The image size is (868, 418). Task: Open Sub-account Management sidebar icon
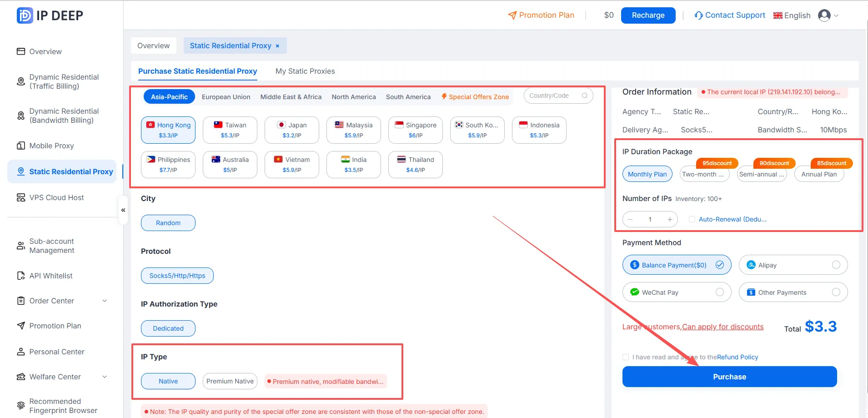(21, 246)
